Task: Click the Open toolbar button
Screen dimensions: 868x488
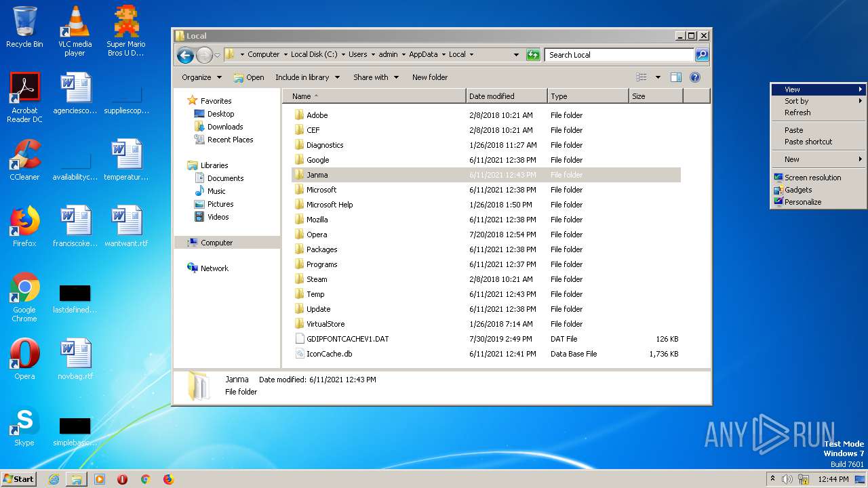Action: pyautogui.click(x=248, y=77)
